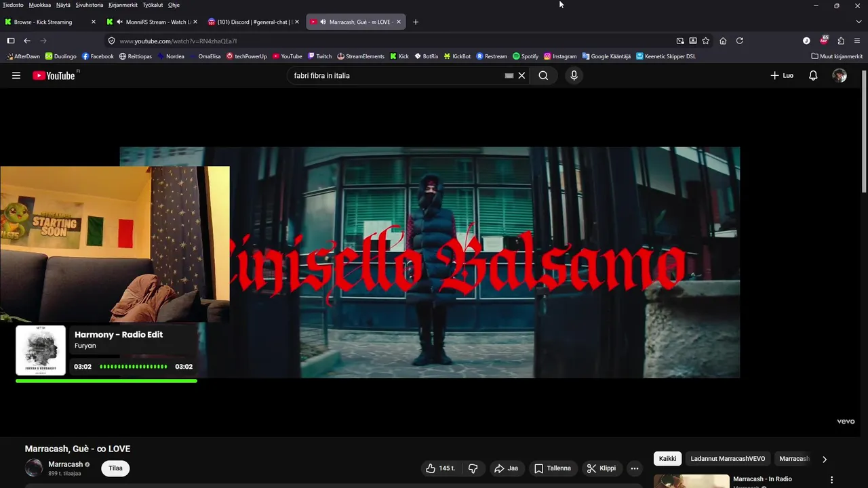Open options for Marracash - In Radio video
868x488 pixels.
coord(831,480)
